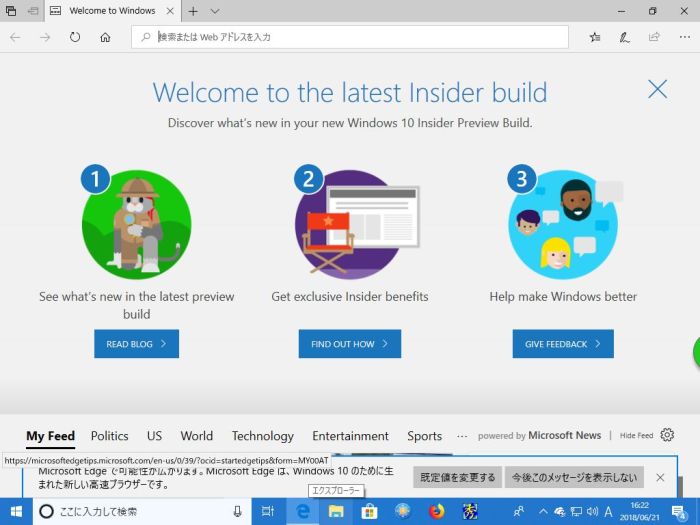Viewport: 700px width, 525px height.
Task: Go to the Home page icon
Action: coord(105,37)
